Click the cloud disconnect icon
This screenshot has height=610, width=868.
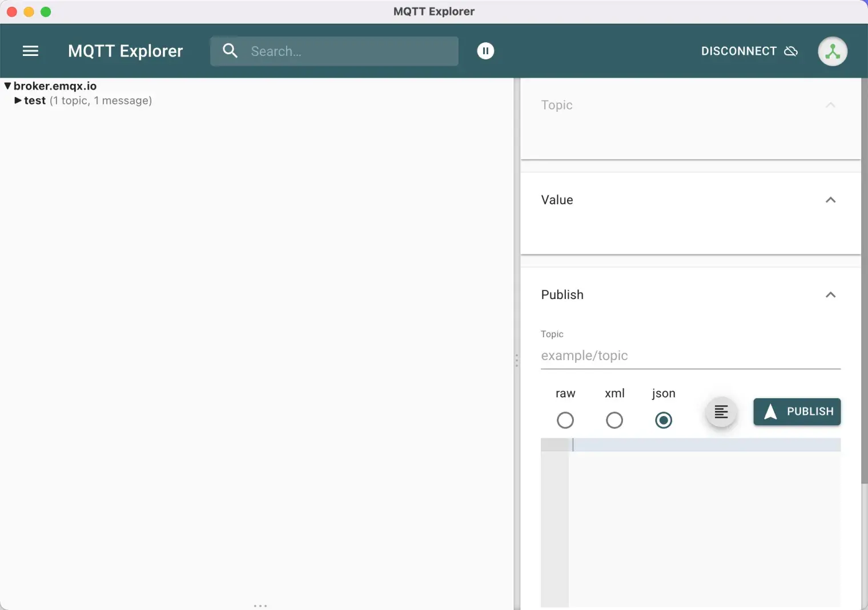(791, 51)
